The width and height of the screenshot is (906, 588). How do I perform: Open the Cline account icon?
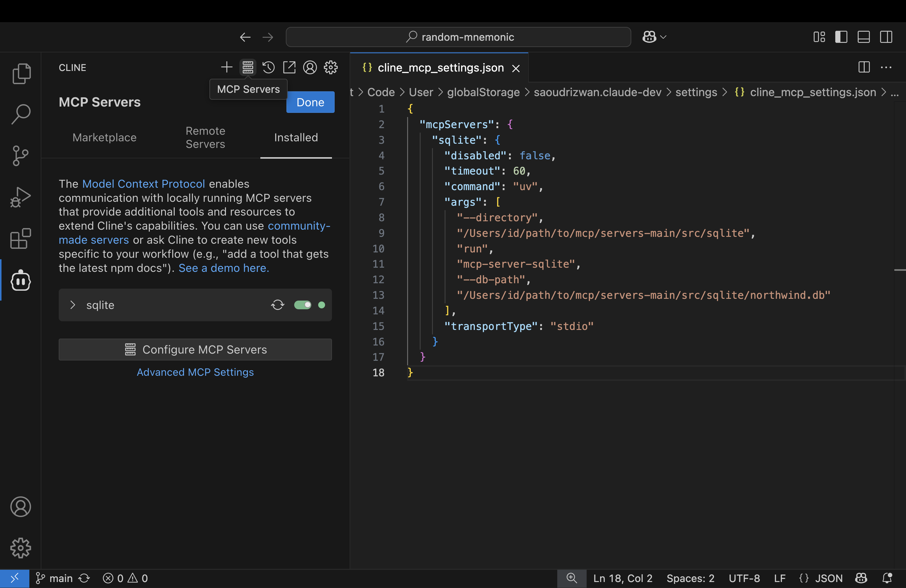pyautogui.click(x=310, y=67)
